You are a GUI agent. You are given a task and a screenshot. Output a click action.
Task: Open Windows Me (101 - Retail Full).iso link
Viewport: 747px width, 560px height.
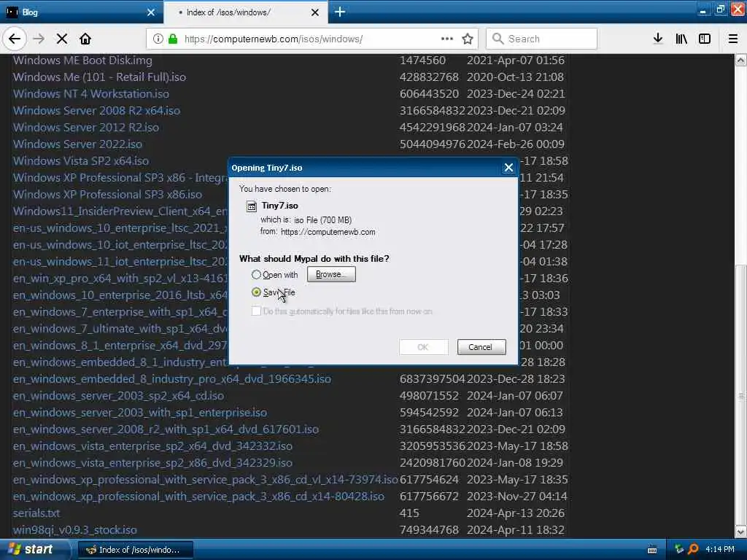[x=99, y=77]
